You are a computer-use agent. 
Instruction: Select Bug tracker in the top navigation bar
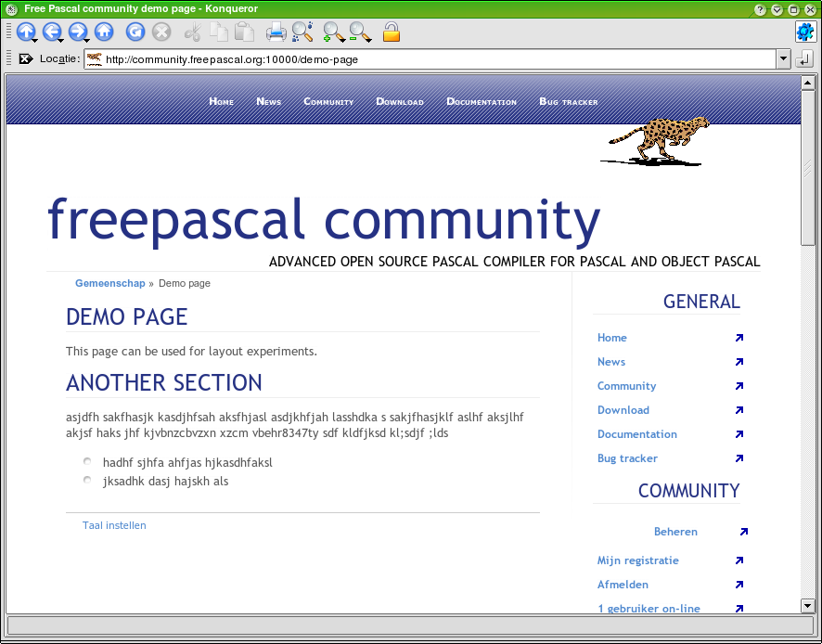[568, 101]
